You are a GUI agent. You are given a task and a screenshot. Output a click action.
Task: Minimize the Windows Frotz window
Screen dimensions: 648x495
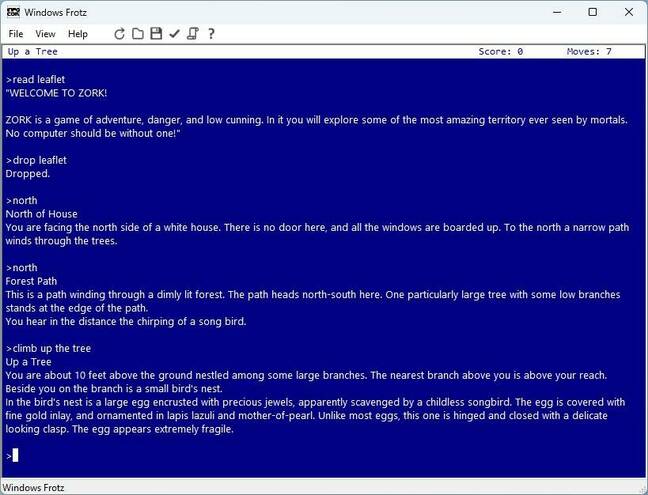[x=557, y=12]
